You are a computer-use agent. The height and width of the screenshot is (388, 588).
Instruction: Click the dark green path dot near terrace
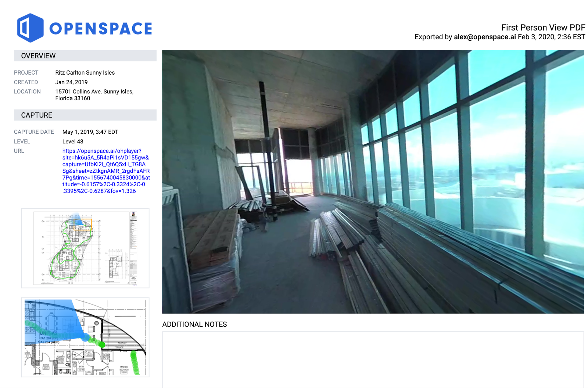click(102, 345)
